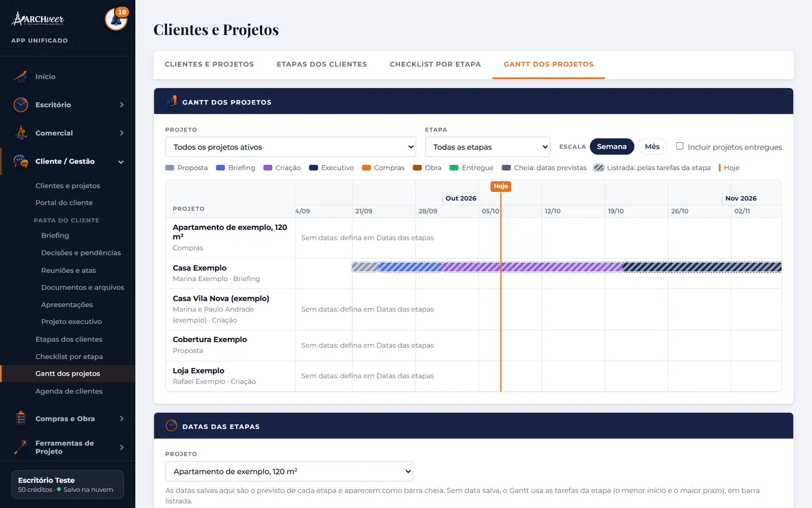Enable Incluir projetos entregues checkbox
This screenshot has height=508, width=812.
[680, 146]
